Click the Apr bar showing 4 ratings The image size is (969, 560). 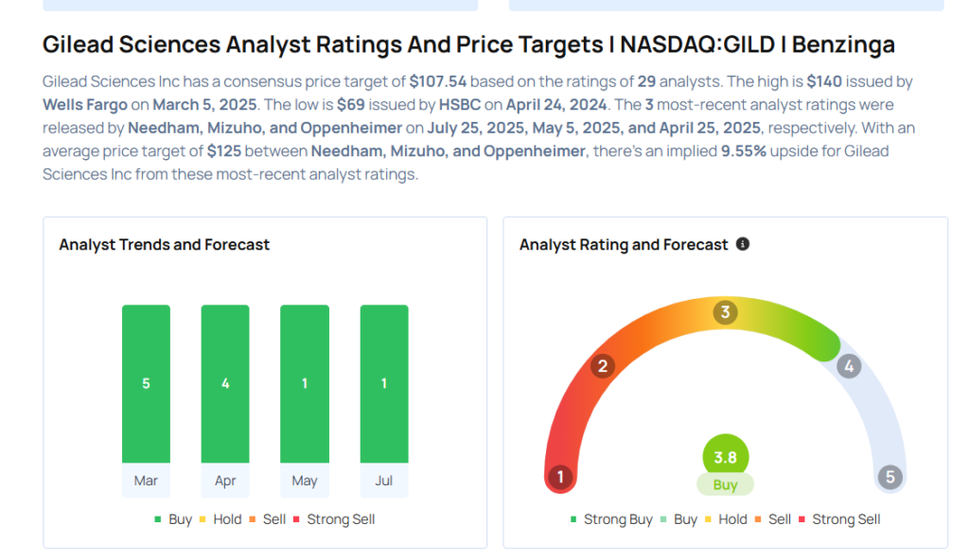coord(225,384)
